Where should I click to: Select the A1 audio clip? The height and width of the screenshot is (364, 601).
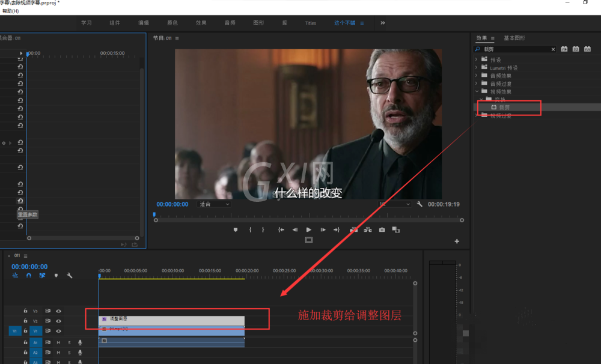coord(172,342)
